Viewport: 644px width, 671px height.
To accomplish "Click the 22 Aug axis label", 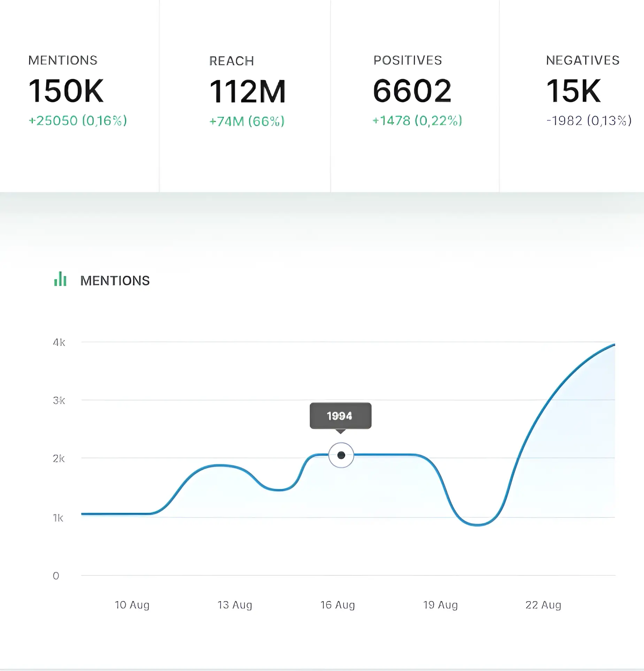I will pyautogui.click(x=543, y=605).
